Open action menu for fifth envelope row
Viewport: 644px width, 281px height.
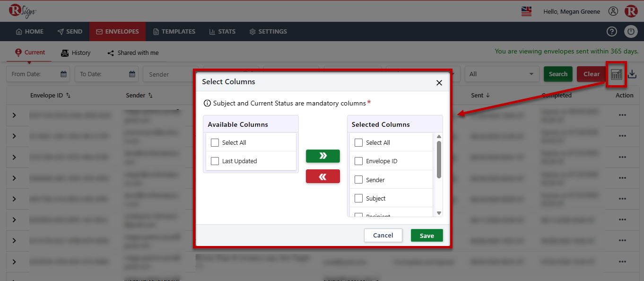tap(622, 199)
